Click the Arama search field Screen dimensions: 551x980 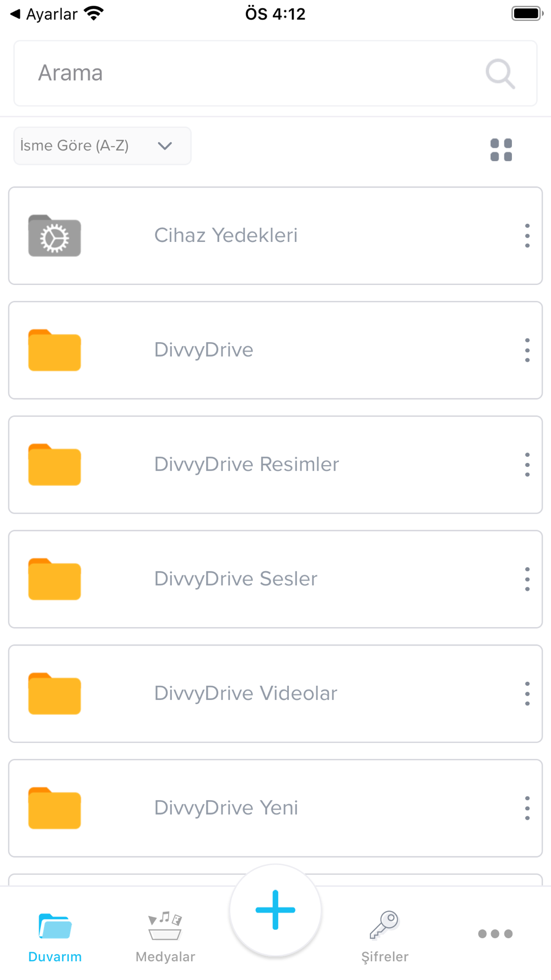click(248, 73)
